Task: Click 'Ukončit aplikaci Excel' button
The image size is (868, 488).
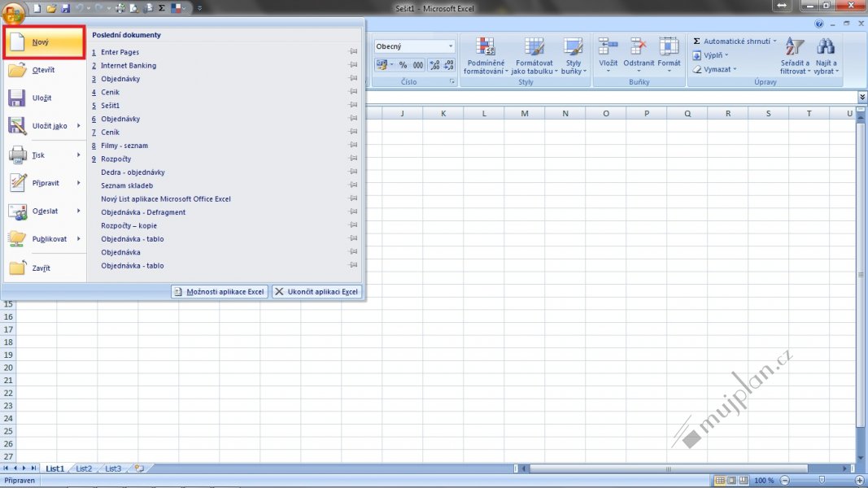Action: click(316, 291)
